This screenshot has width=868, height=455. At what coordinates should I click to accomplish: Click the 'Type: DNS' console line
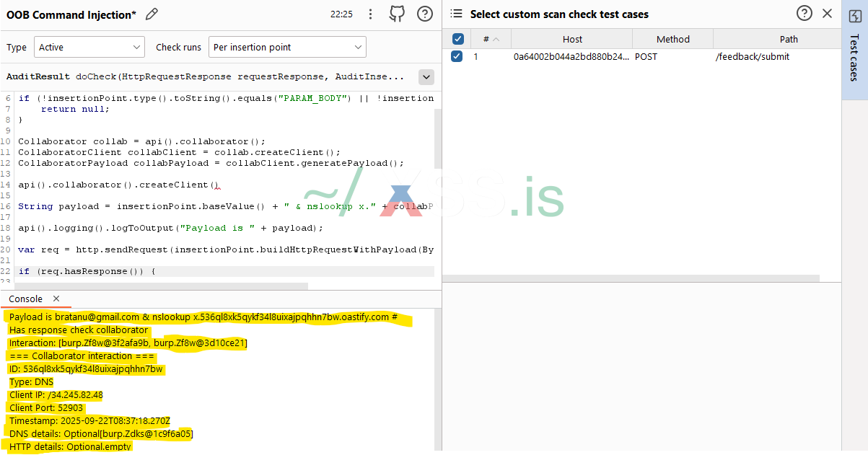click(31, 381)
